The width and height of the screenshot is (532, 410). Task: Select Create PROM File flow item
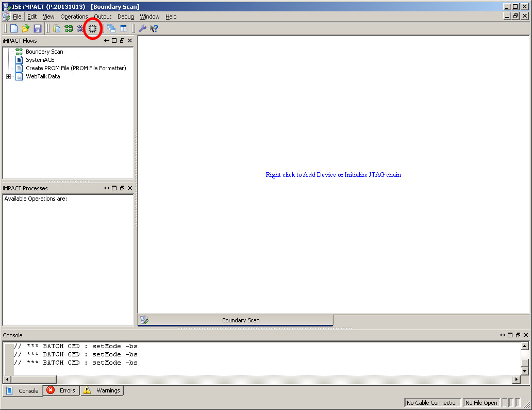click(x=76, y=68)
